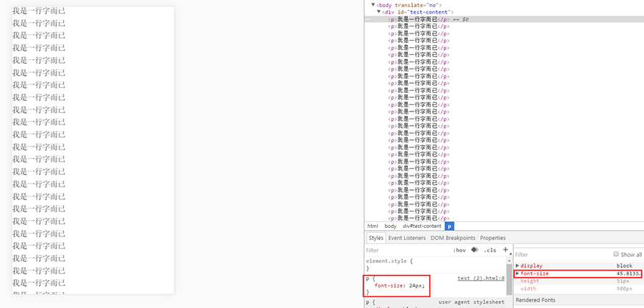Open the Event Listeners tab

point(407,238)
